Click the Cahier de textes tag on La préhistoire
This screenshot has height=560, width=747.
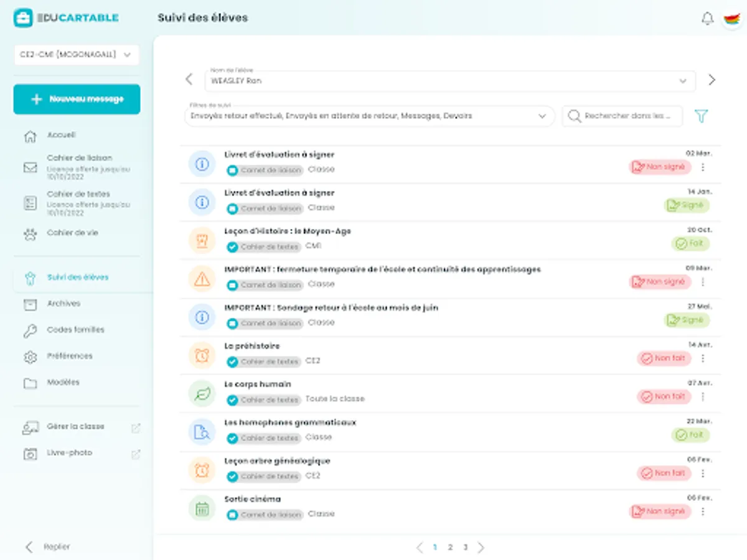pos(264,362)
